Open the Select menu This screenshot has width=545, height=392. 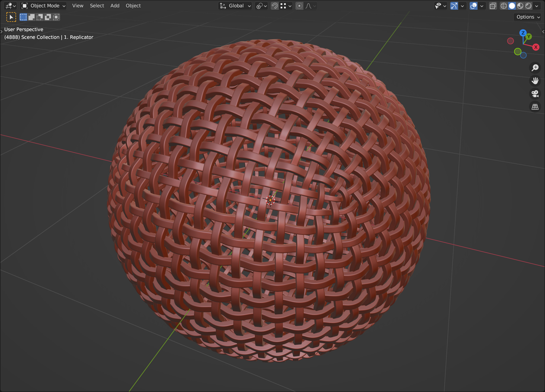(97, 5)
